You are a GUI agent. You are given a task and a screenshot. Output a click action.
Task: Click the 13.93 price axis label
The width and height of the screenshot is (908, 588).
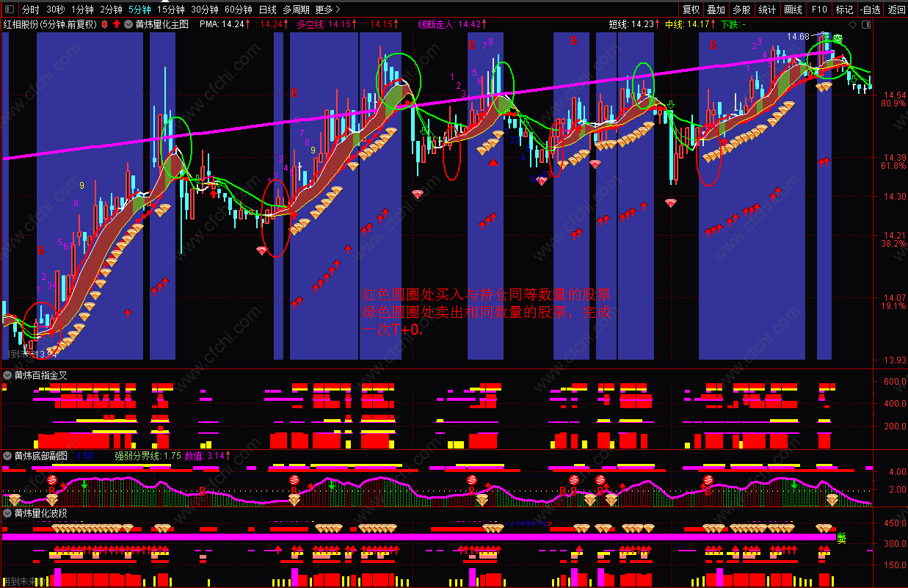pyautogui.click(x=895, y=360)
